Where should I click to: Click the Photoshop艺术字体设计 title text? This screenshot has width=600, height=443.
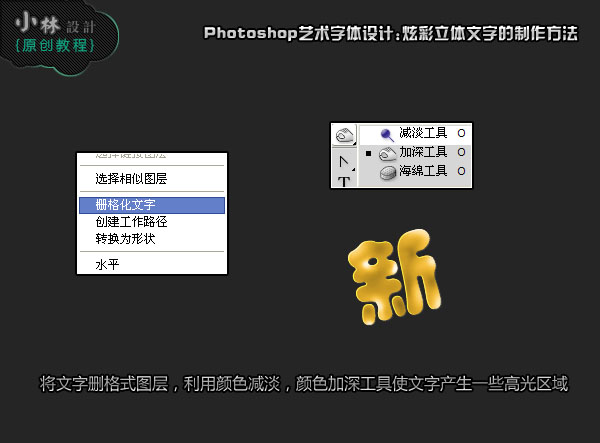tap(390, 33)
